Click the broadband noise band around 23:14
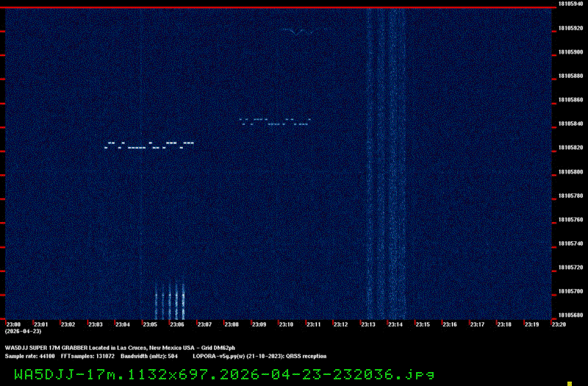Screen dimensions: 588x386 click(387, 164)
